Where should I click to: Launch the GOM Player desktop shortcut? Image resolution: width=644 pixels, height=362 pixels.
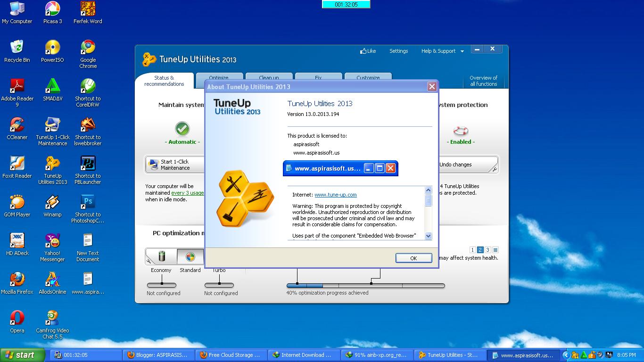[x=17, y=206]
